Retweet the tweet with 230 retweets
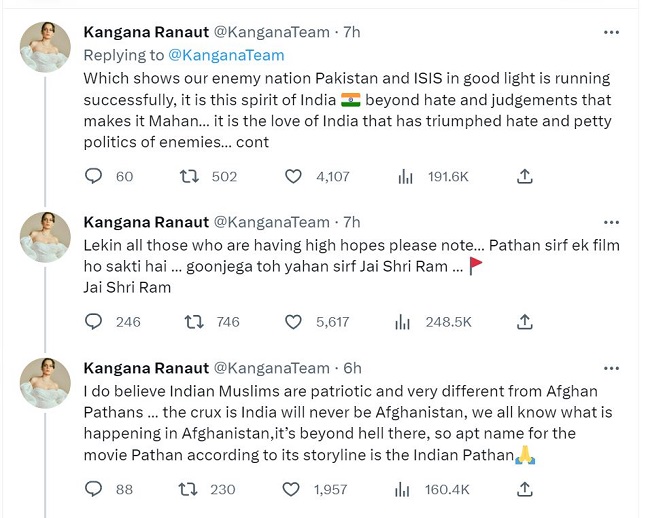 click(188, 489)
